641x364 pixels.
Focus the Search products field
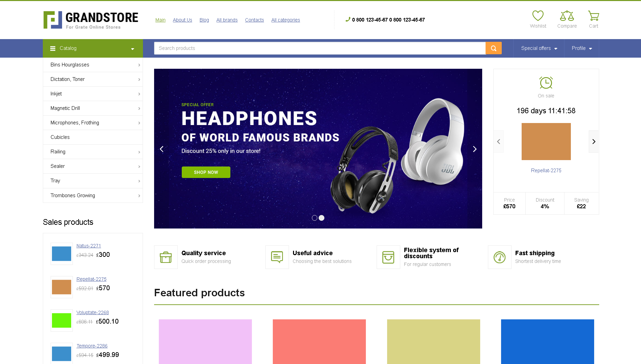[x=320, y=48]
